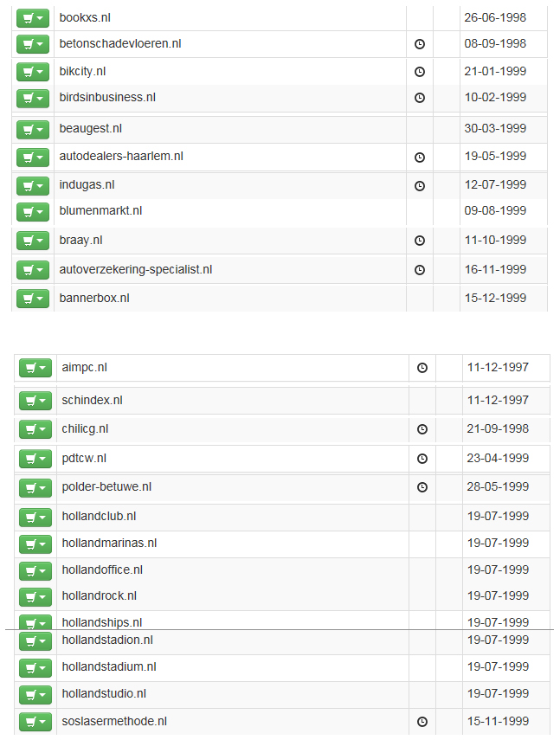The image size is (560, 740).
Task: Select domain name chilicg.nl
Action: [x=85, y=429]
